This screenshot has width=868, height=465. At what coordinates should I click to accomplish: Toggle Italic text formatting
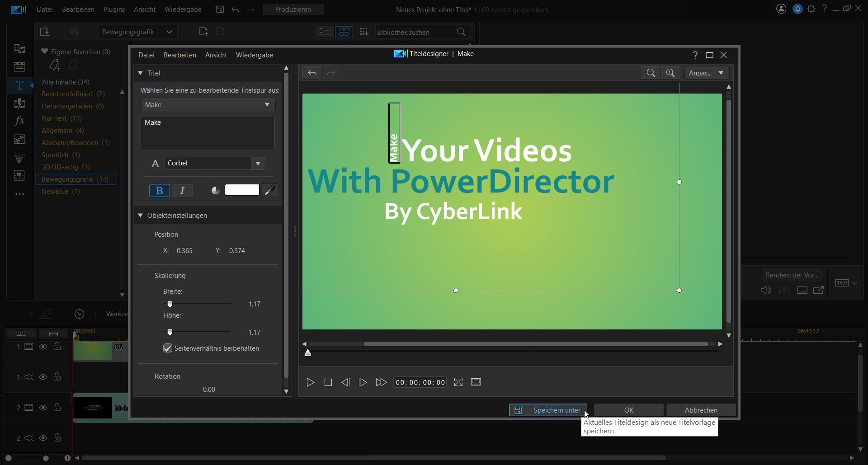click(183, 191)
